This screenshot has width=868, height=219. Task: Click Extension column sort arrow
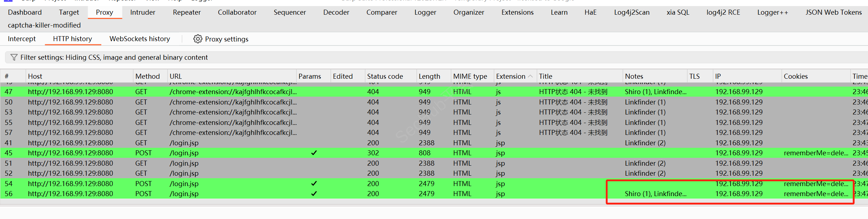pyautogui.click(x=530, y=76)
